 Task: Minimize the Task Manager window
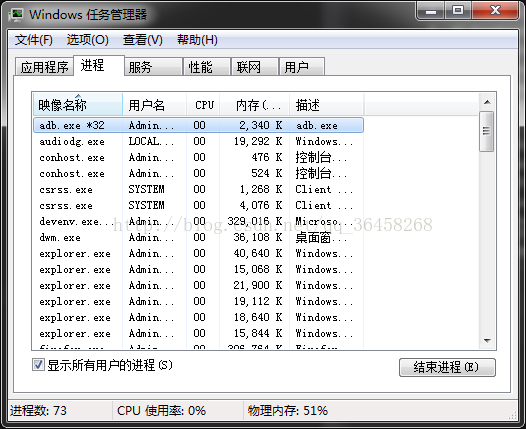431,11
